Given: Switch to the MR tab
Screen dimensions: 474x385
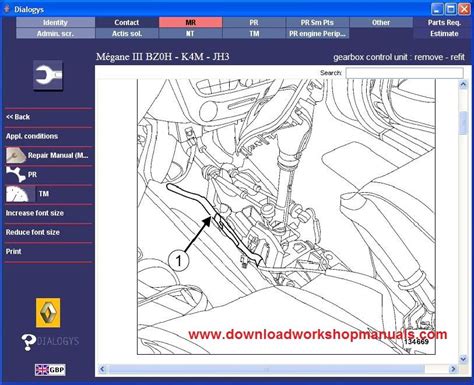Looking at the screenshot, I should (x=190, y=22).
